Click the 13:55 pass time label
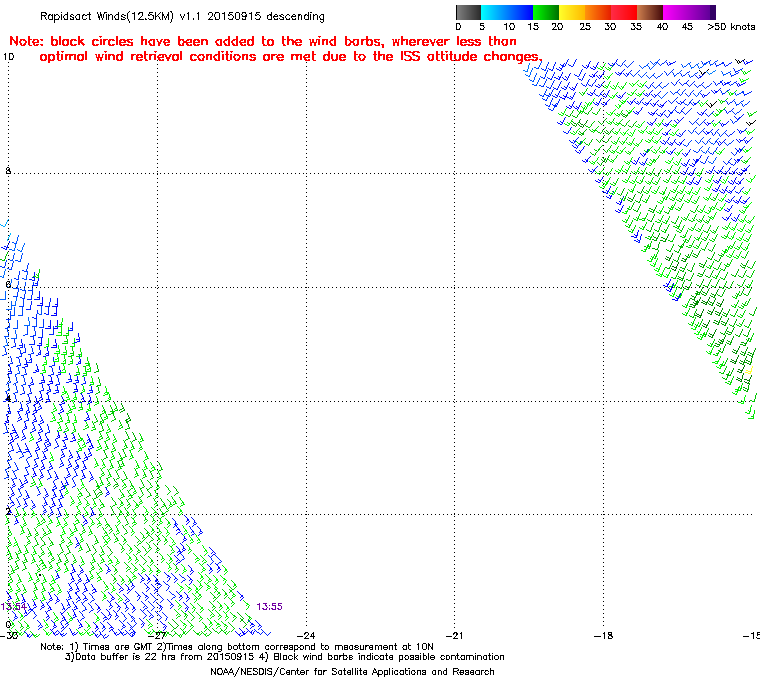 click(269, 607)
